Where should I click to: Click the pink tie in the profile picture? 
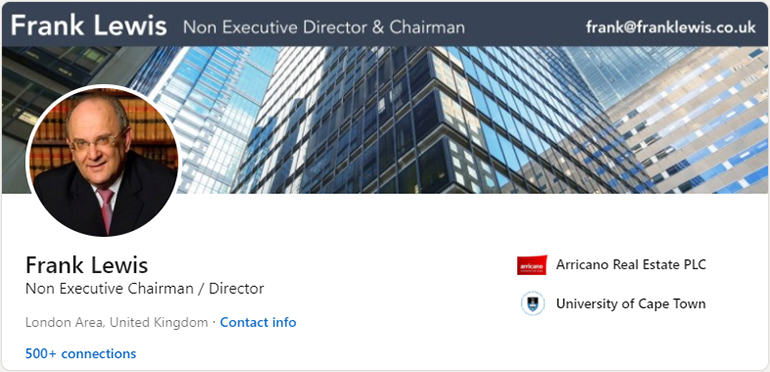point(106,210)
